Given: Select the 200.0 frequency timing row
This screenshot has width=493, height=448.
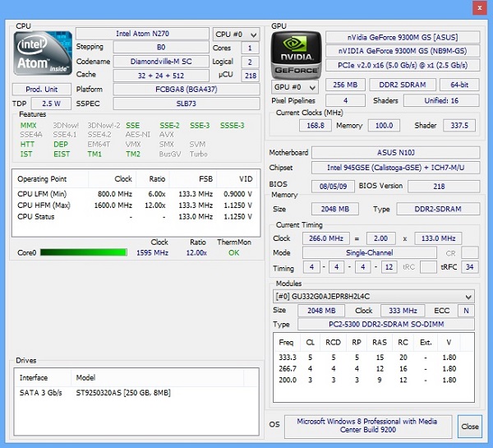Looking at the screenshot, I should 374,380.
